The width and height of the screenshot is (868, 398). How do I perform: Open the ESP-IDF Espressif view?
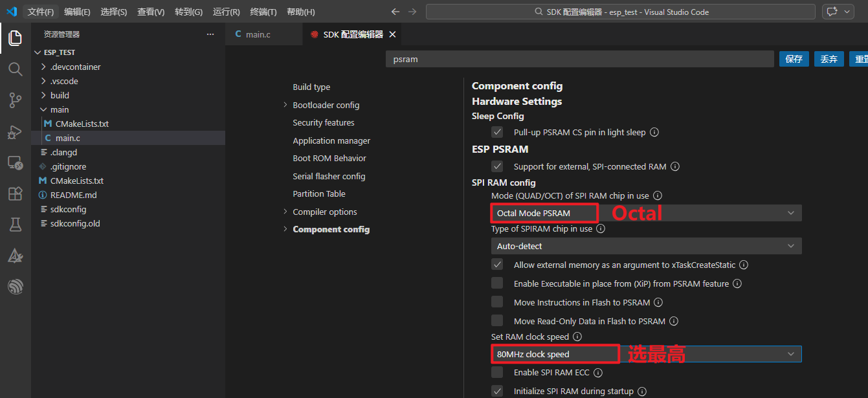(x=15, y=287)
